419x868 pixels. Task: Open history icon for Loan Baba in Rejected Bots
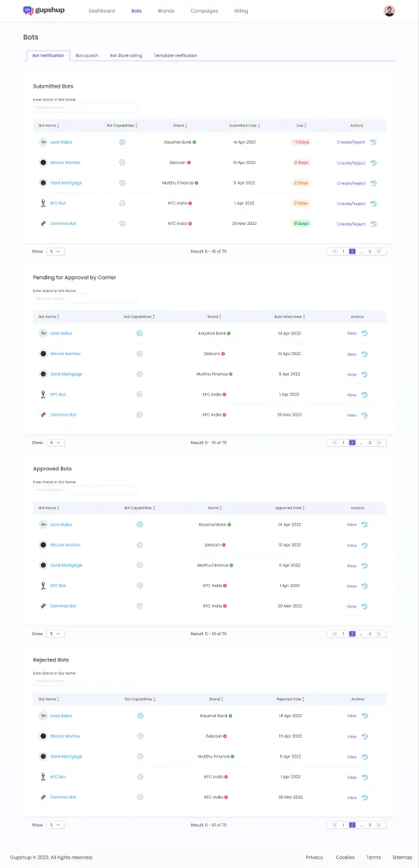[365, 716]
